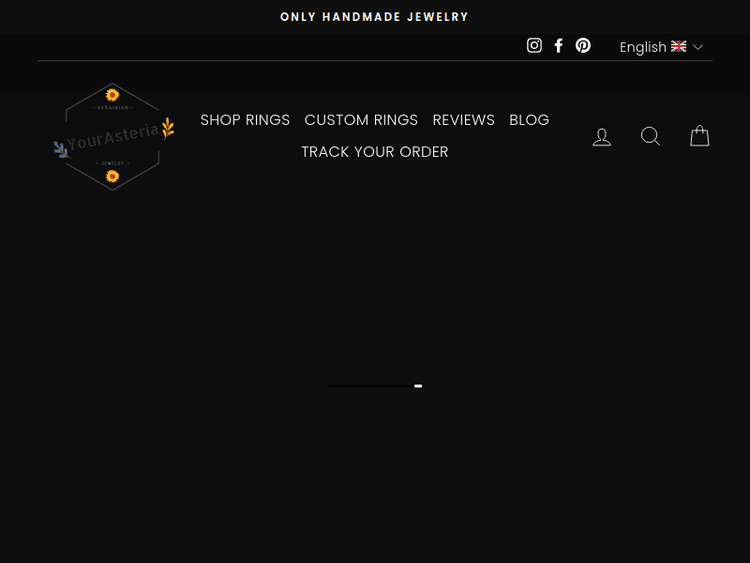Viewport: 750px width, 563px height.
Task: Expand the language chevron arrow
Action: (698, 47)
